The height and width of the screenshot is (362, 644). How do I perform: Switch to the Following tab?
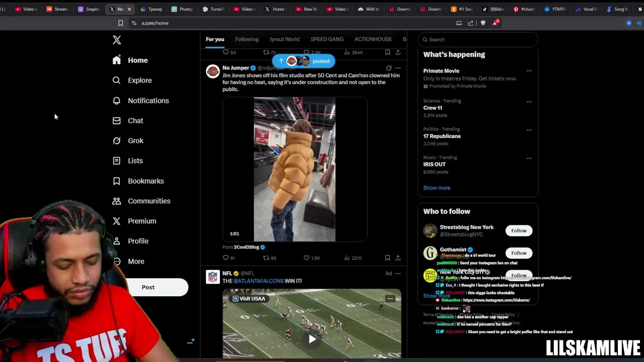(247, 39)
